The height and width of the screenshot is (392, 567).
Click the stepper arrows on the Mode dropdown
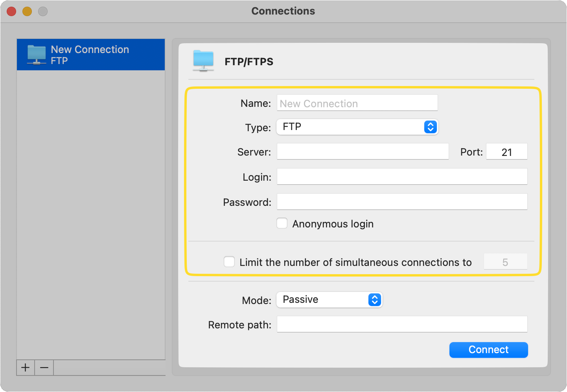[375, 300]
